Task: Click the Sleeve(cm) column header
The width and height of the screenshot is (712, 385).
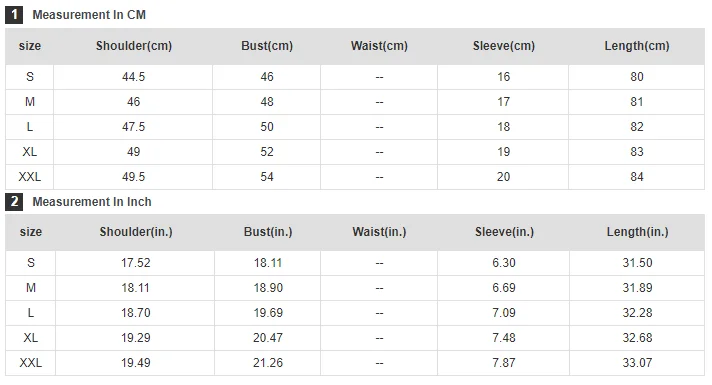Action: pos(504,46)
